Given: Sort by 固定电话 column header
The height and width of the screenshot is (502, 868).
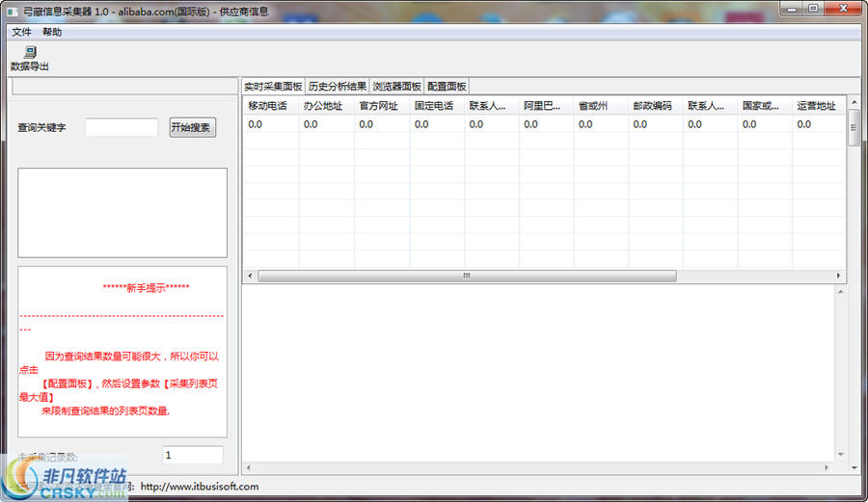Looking at the screenshot, I should point(437,106).
